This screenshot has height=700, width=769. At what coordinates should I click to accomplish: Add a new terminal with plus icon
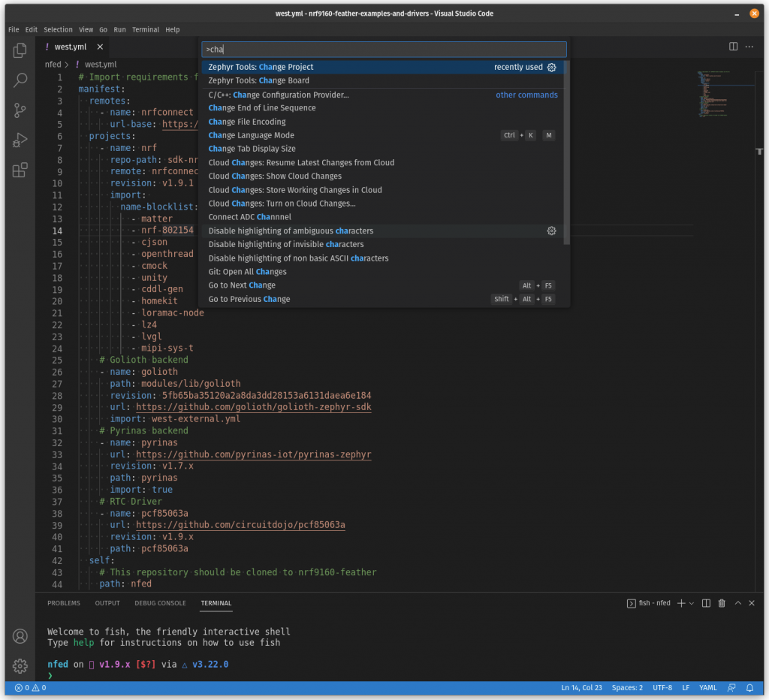pyautogui.click(x=681, y=603)
